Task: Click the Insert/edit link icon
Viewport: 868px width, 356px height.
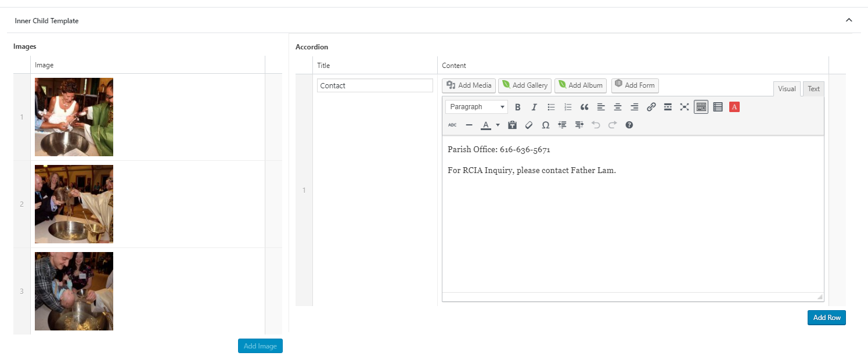Action: 651,107
